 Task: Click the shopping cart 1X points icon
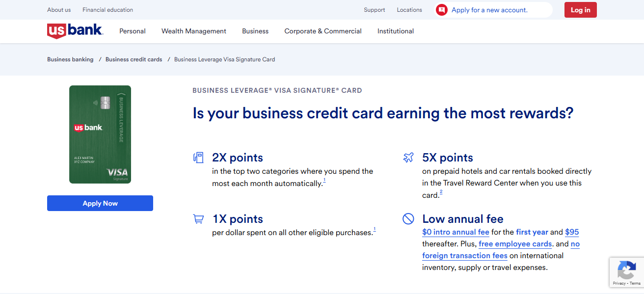[x=198, y=219]
